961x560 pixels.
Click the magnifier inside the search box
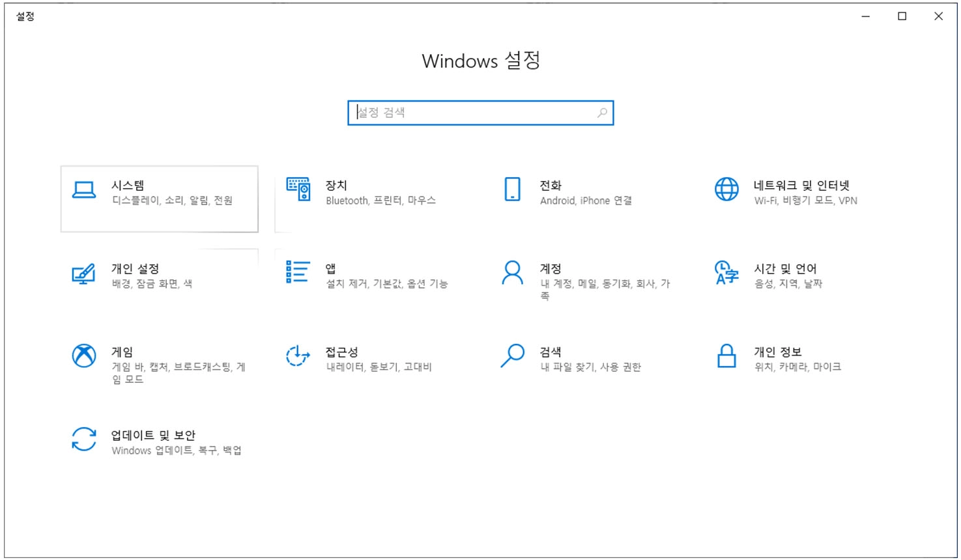(x=601, y=112)
